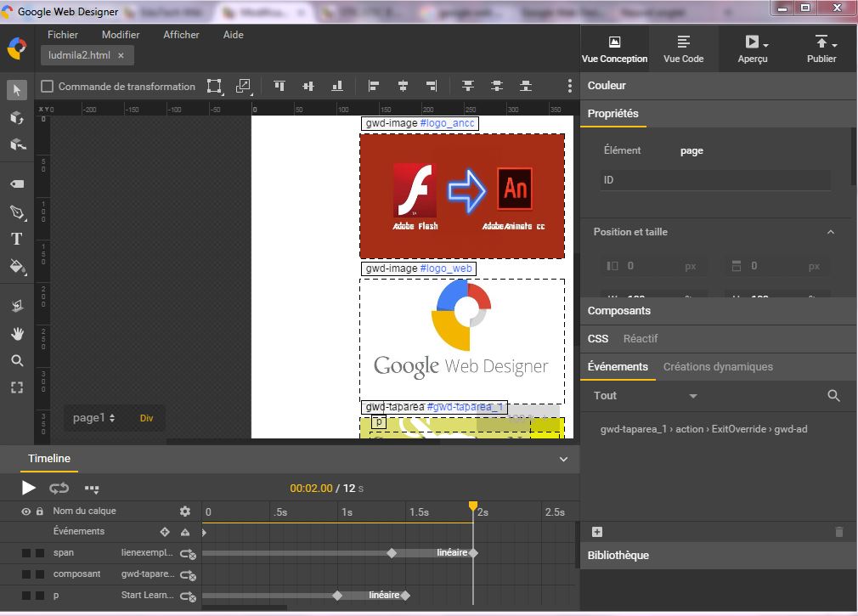
Task: Click the diamond add-event icon in Événements row
Action: 165,532
